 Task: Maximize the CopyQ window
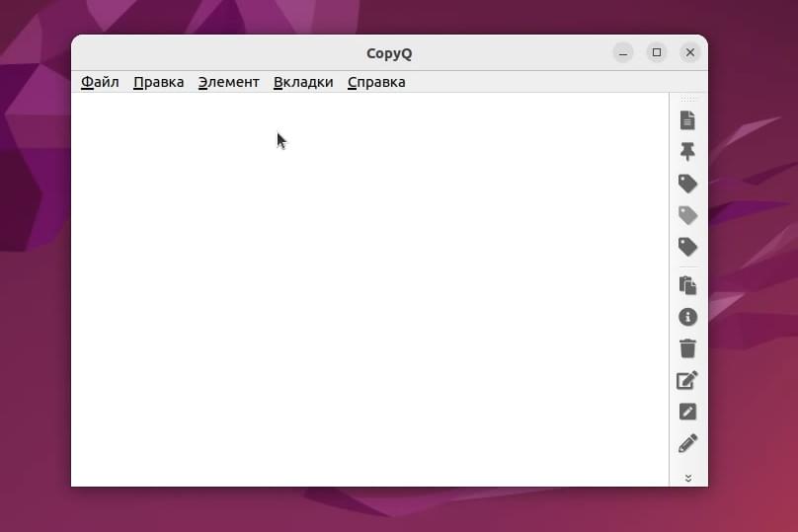point(657,52)
